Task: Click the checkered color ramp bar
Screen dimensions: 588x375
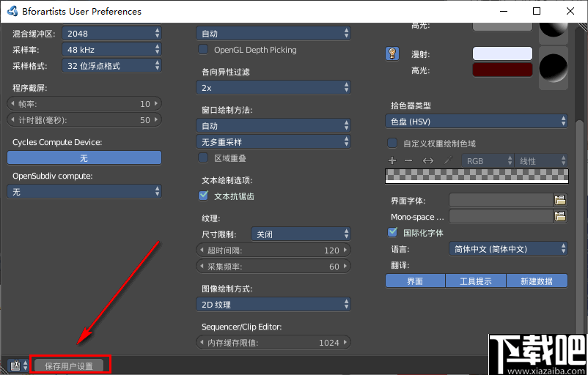Action: (477, 176)
